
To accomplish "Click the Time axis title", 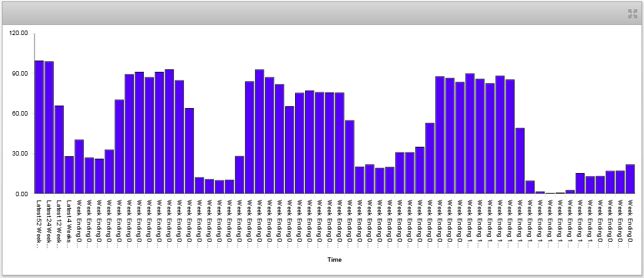I will (x=334, y=259).
